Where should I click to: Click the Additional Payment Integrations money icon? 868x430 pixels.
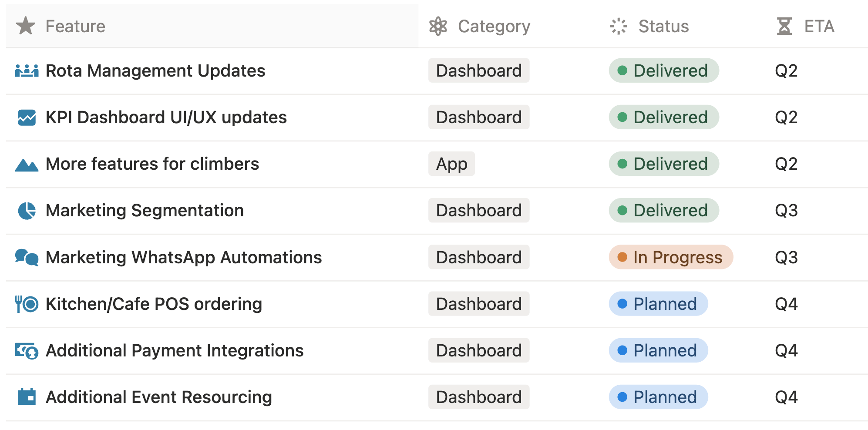tap(27, 351)
